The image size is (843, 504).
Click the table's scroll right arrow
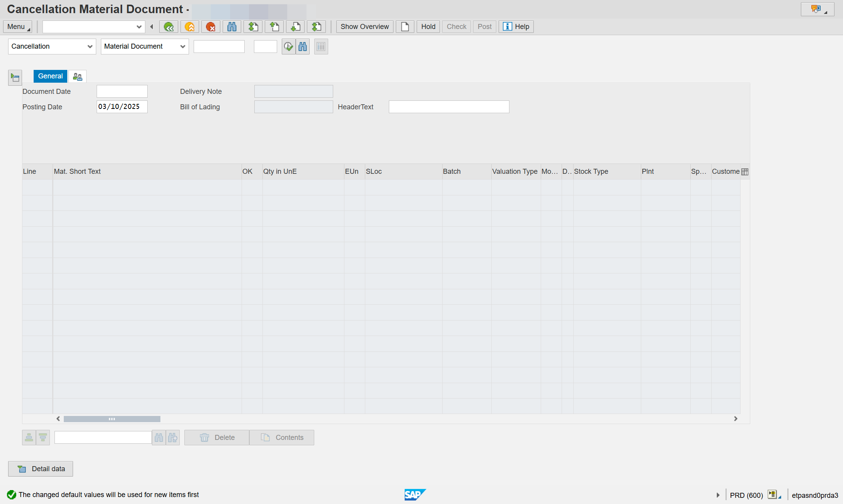click(x=736, y=419)
